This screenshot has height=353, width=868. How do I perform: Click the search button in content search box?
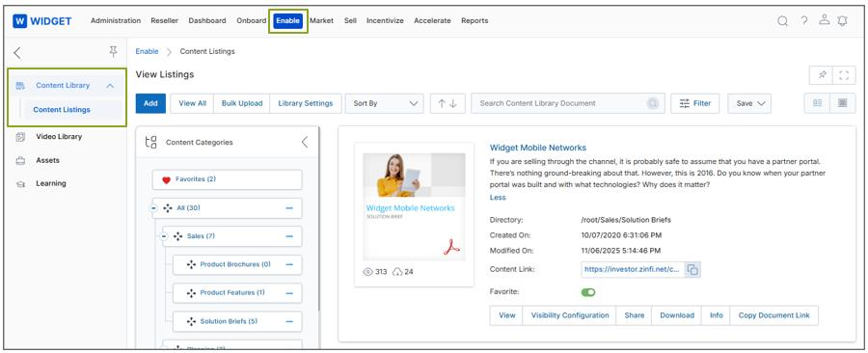653,103
